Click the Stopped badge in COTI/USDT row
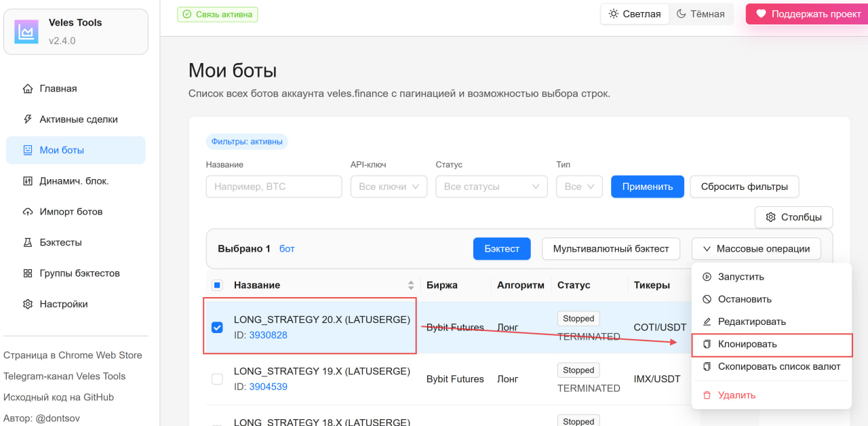The height and width of the screenshot is (426, 868). (x=578, y=318)
